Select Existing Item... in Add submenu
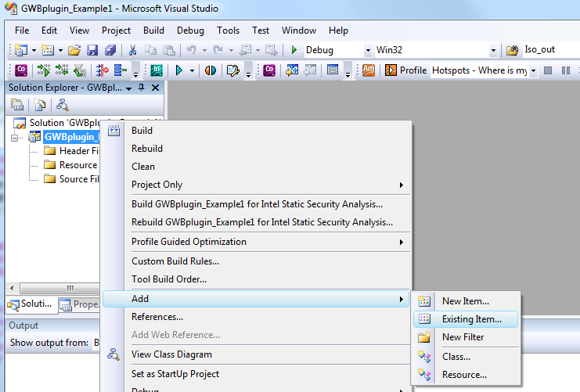 (466, 319)
